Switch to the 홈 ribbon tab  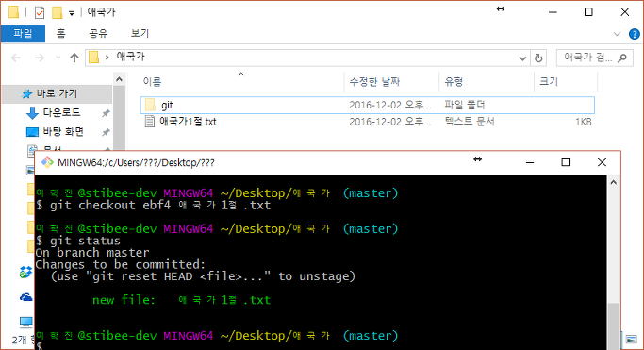pos(60,33)
